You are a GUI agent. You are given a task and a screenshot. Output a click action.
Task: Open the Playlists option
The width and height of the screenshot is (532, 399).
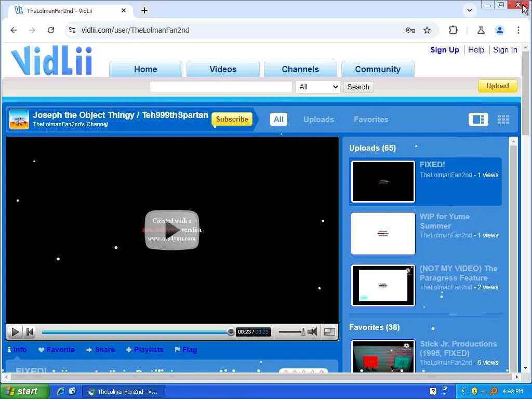pyautogui.click(x=144, y=350)
